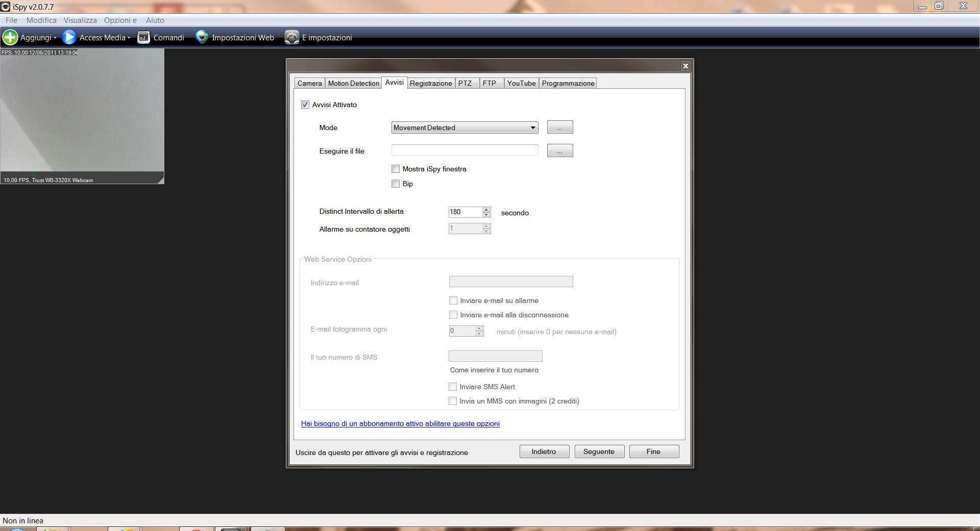Open the settings gear icon in toolbar
Image resolution: width=980 pixels, height=531 pixels.
(x=291, y=37)
